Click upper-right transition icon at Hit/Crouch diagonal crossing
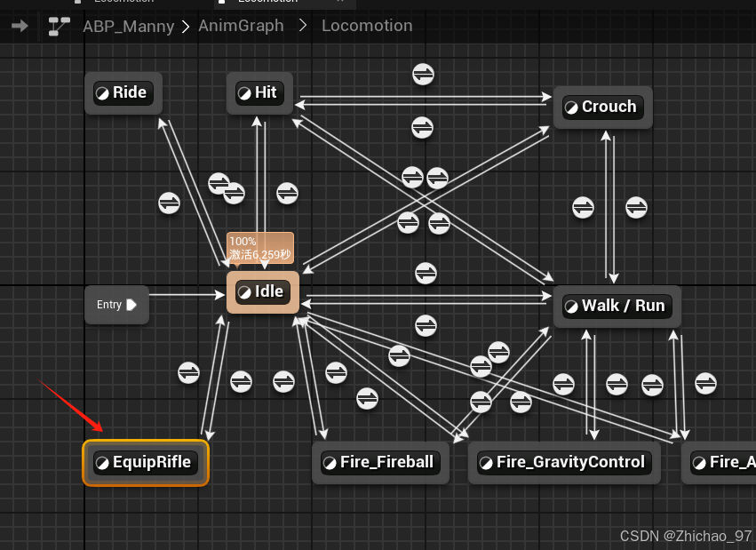Screen dimensions: 756x550 click(437, 179)
